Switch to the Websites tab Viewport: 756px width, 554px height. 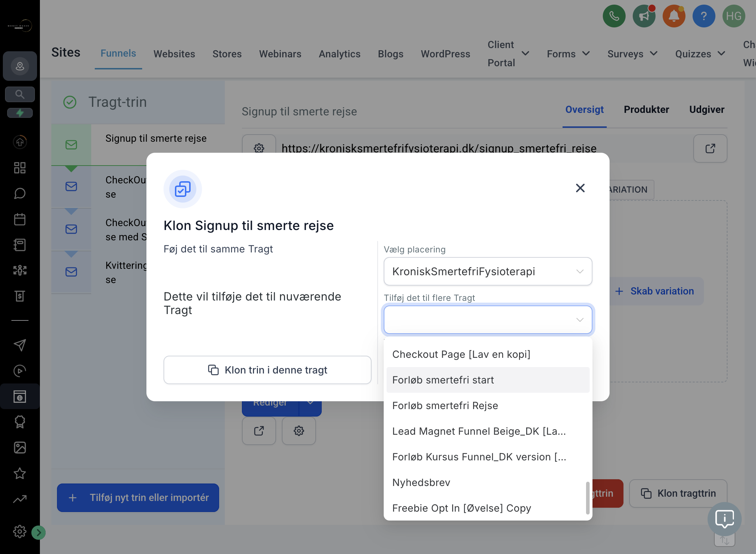click(174, 54)
